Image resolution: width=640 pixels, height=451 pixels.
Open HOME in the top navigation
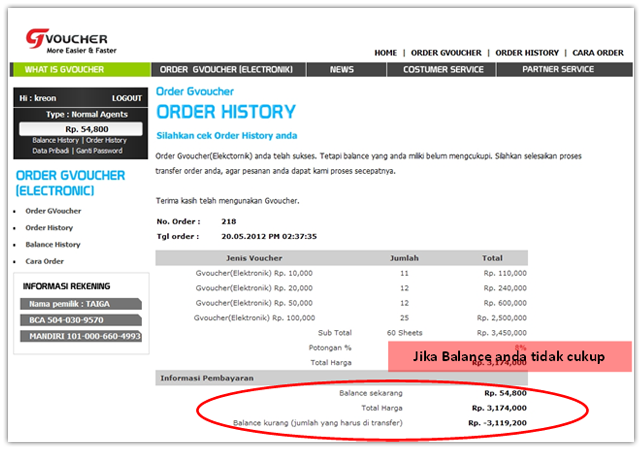pos(385,53)
